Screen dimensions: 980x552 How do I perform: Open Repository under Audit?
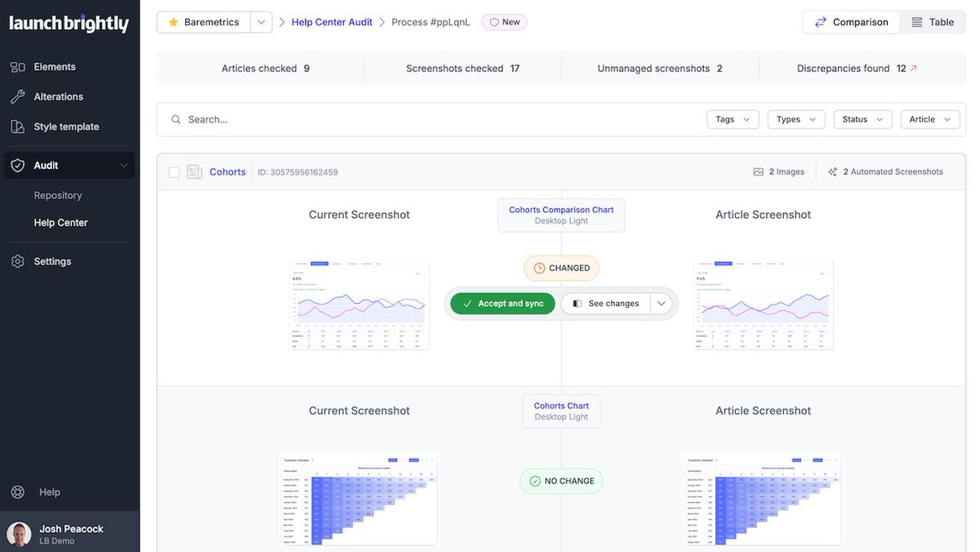tap(58, 195)
